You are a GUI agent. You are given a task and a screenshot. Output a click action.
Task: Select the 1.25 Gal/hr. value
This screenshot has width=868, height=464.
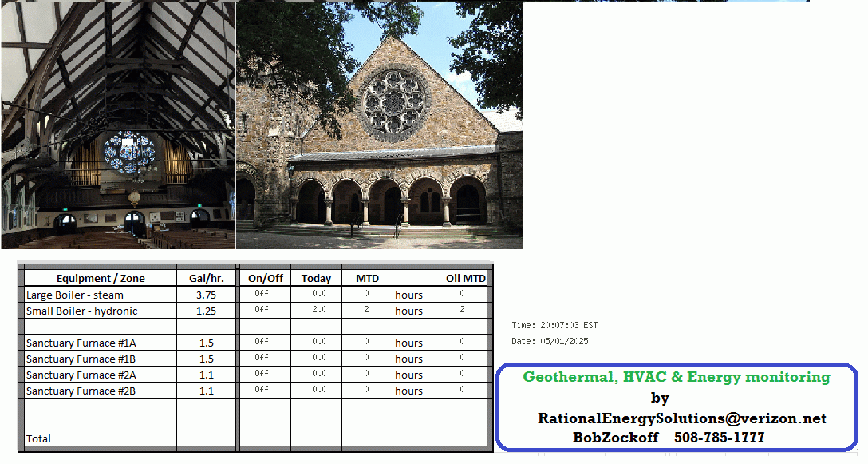click(206, 311)
